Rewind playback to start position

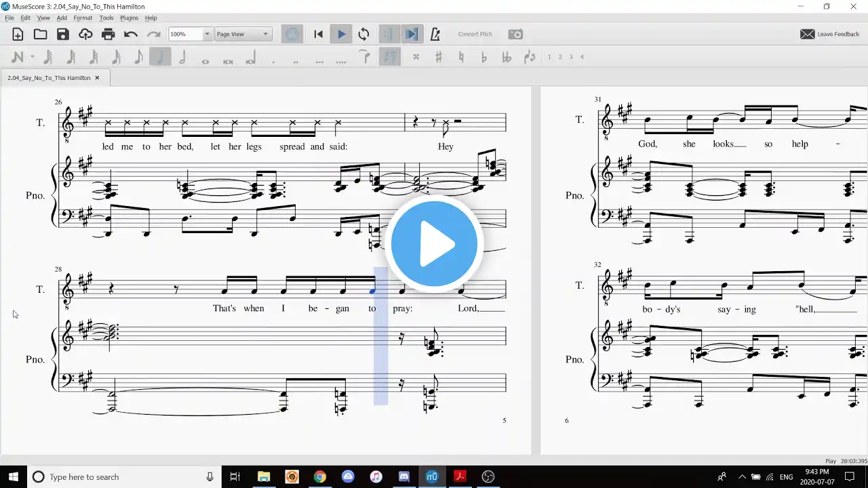(318, 34)
